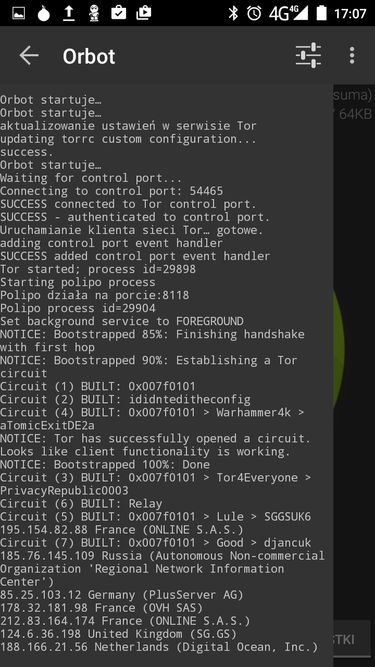Tap the image notification icon
This screenshot has width=375, height=667.
pyautogui.click(x=19, y=13)
